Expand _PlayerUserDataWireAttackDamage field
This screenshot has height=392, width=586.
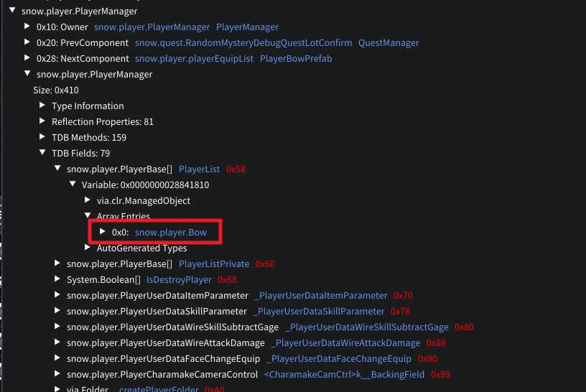tap(58, 342)
